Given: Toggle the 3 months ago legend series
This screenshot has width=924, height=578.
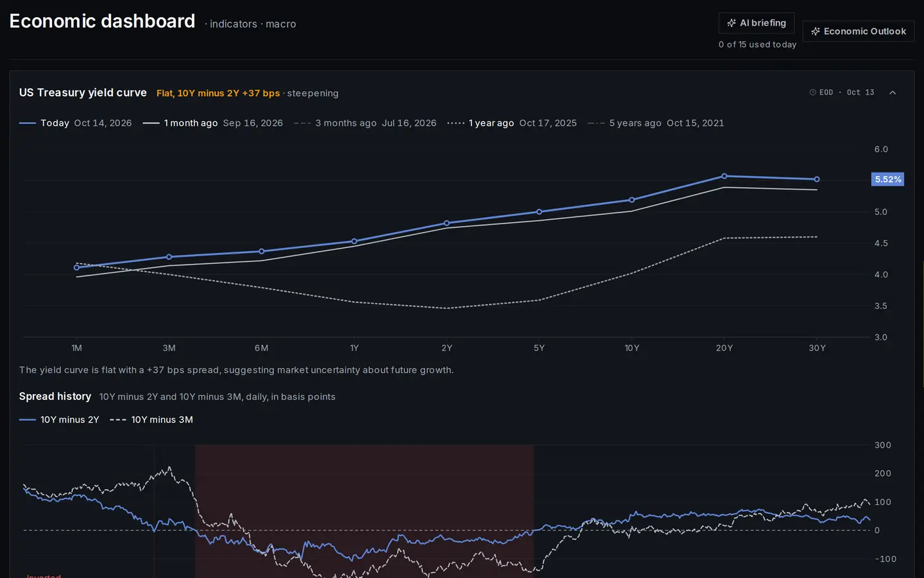Looking at the screenshot, I should coord(365,123).
